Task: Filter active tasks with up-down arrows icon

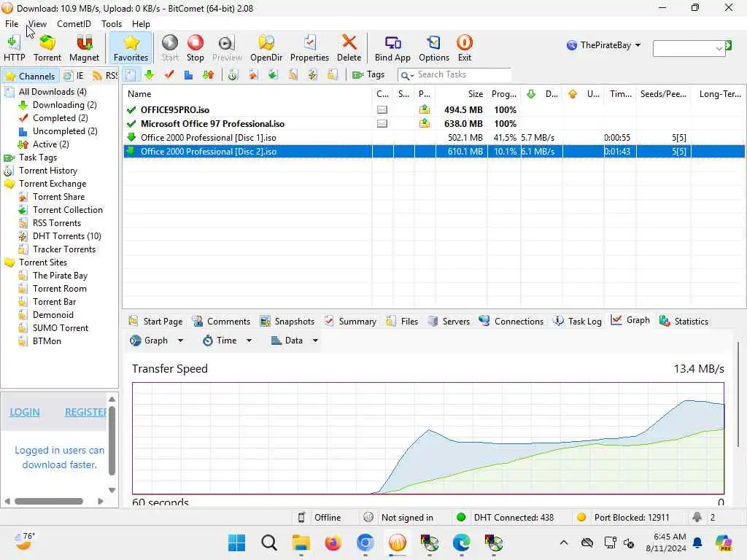Action: [x=208, y=75]
